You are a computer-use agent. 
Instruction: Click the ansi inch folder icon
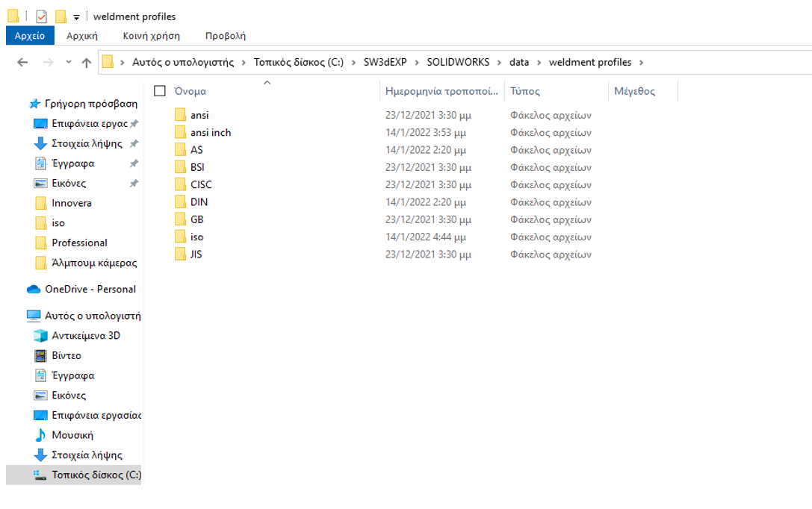pyautogui.click(x=179, y=133)
